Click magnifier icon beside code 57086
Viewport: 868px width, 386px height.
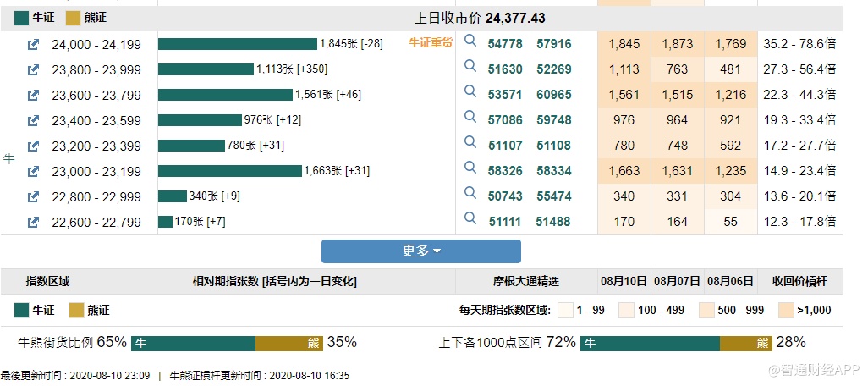pyautogui.click(x=470, y=117)
